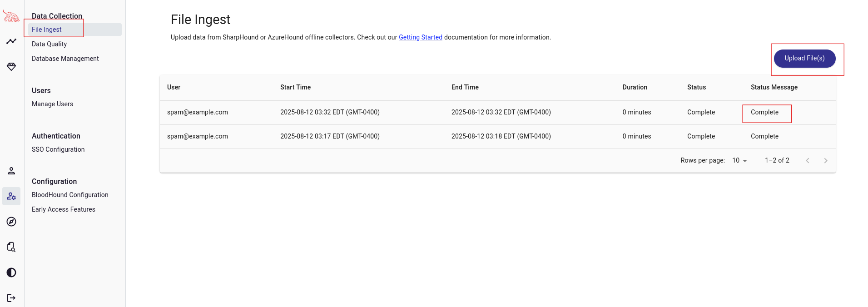Viewport: 868px width, 307px height.
Task: Click the document search icon in sidebar
Action: [x=11, y=247]
